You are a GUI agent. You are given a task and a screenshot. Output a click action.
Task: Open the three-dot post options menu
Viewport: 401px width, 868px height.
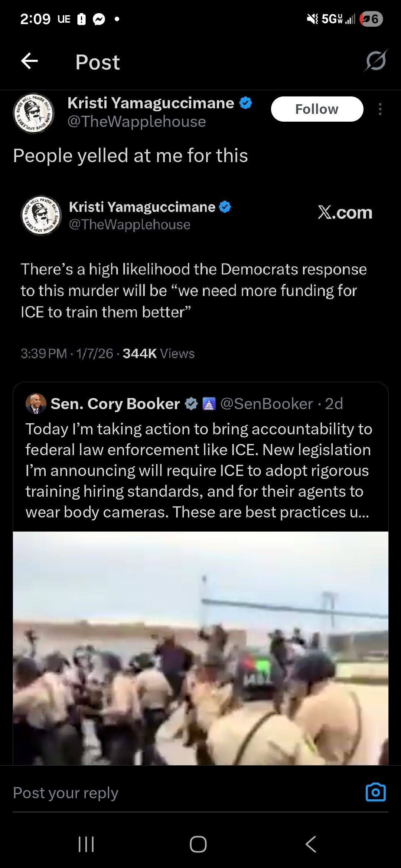[x=380, y=109]
